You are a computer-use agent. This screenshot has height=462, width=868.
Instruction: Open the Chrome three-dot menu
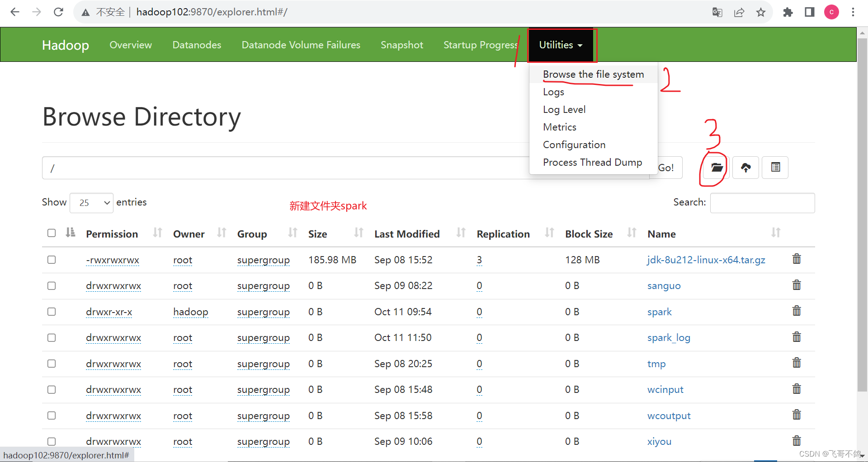pyautogui.click(x=853, y=12)
